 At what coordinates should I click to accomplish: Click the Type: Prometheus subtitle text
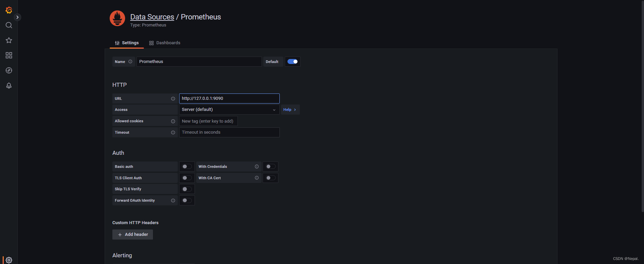148,25
